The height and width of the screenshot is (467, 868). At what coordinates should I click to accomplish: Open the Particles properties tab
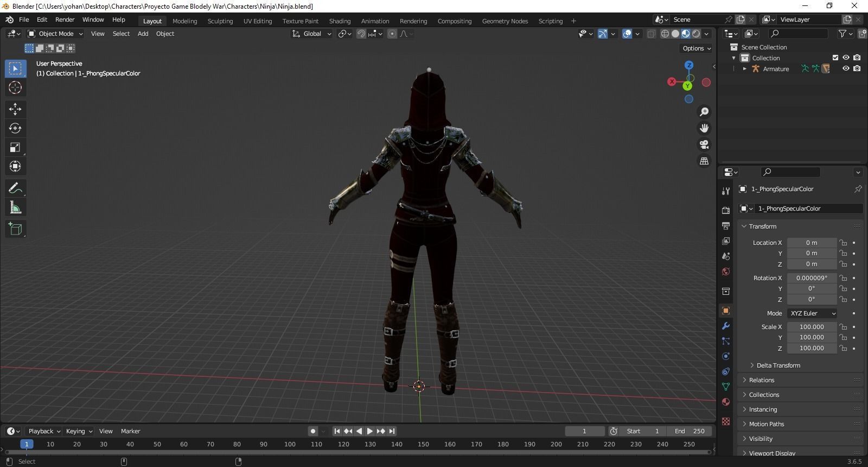pyautogui.click(x=726, y=341)
